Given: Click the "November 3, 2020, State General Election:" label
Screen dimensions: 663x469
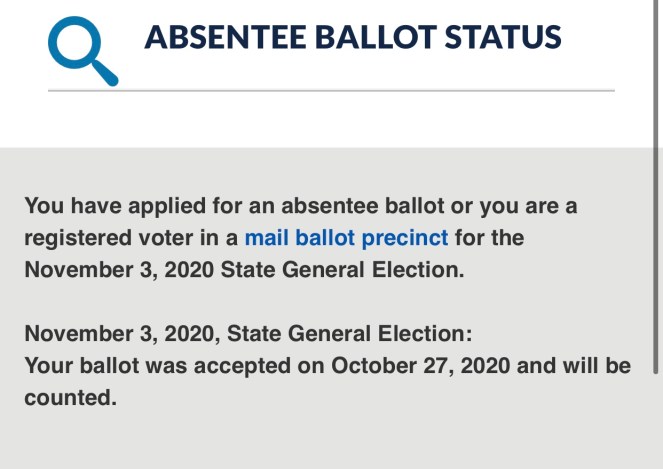Looking at the screenshot, I should pos(247,334).
